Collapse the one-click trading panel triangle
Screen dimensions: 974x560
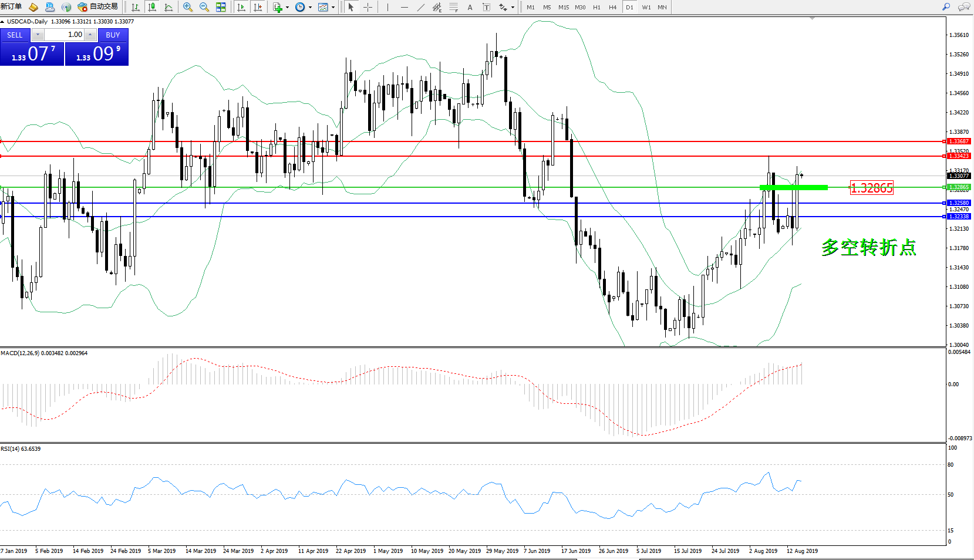click(3, 22)
